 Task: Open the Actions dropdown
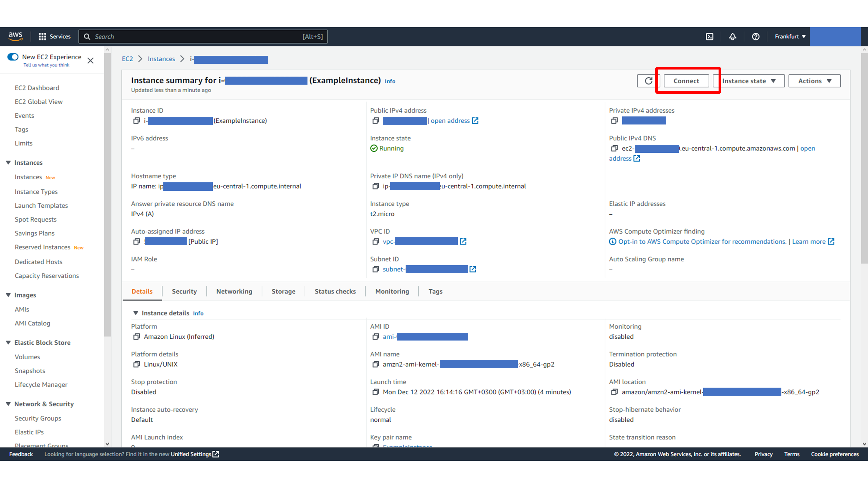coord(814,81)
